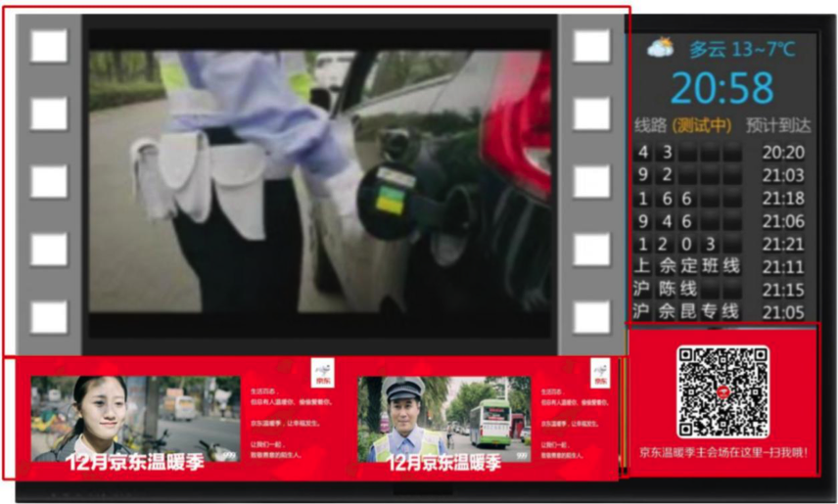Click the JD logo on the right banner
Viewport: 838px width, 504px height.
point(600,372)
